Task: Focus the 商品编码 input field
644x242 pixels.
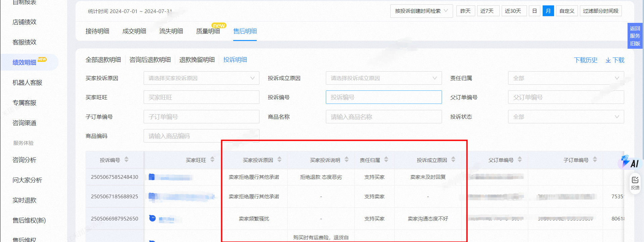Action: pos(201,136)
